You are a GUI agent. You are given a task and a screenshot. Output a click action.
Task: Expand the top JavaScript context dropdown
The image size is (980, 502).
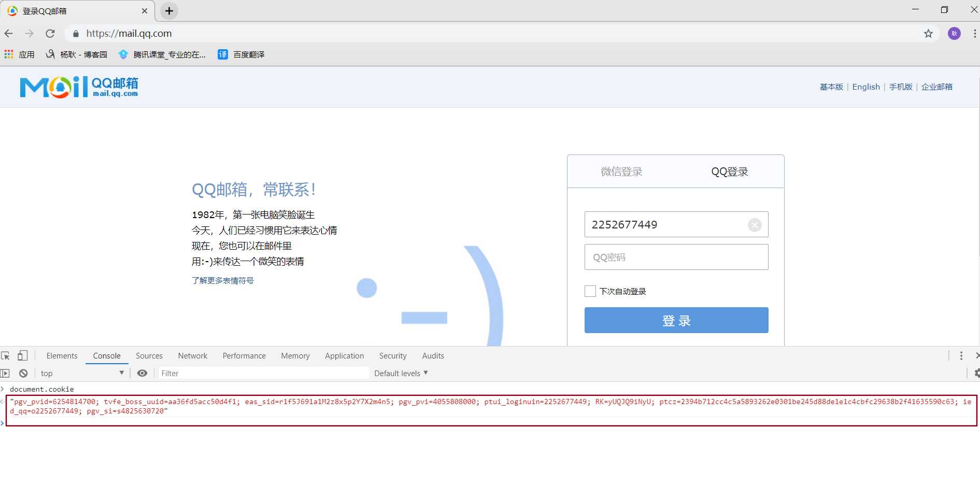(82, 374)
